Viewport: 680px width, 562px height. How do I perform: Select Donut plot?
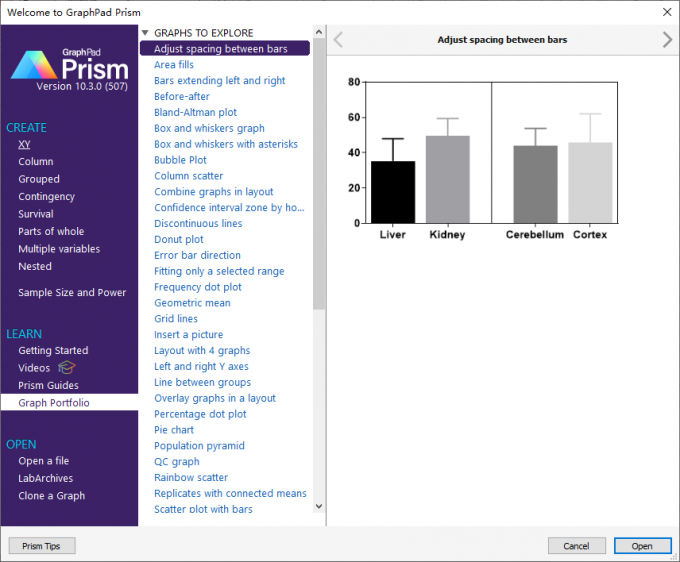[179, 239]
